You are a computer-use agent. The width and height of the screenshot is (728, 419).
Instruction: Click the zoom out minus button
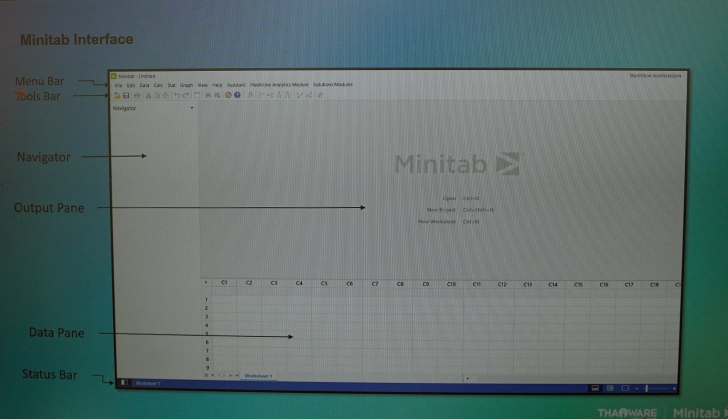(637, 388)
